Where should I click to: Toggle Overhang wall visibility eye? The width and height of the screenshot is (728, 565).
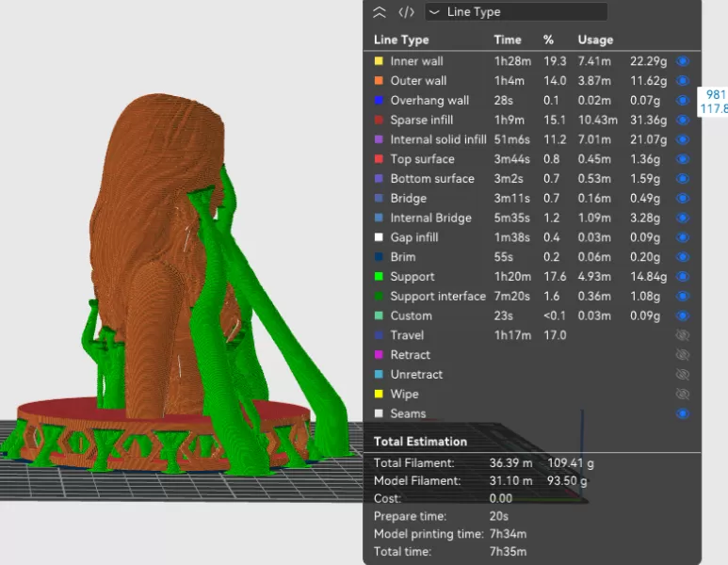pos(683,100)
